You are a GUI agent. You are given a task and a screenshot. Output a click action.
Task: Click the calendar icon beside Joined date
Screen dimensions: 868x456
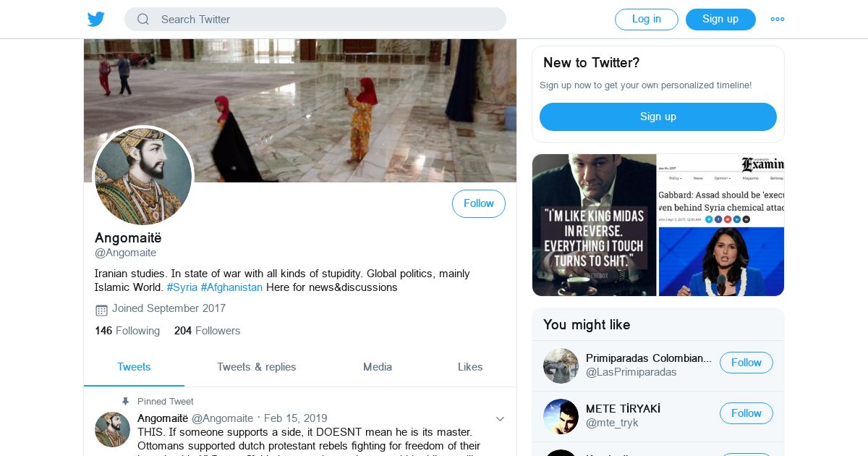pyautogui.click(x=101, y=310)
